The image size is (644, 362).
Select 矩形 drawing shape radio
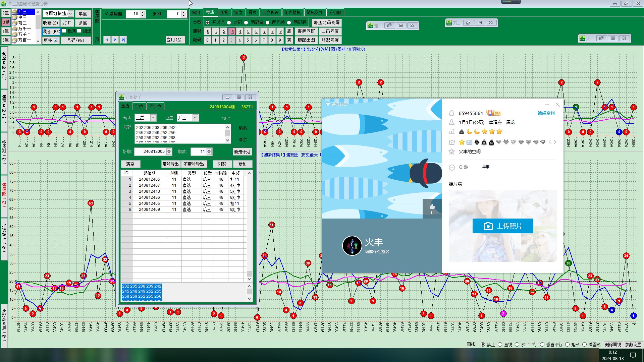(x=567, y=345)
